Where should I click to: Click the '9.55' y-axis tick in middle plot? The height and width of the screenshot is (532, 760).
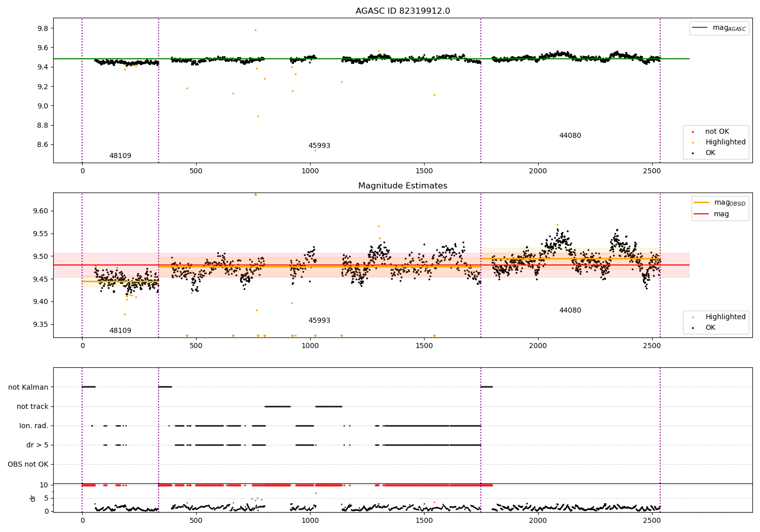tap(41, 234)
